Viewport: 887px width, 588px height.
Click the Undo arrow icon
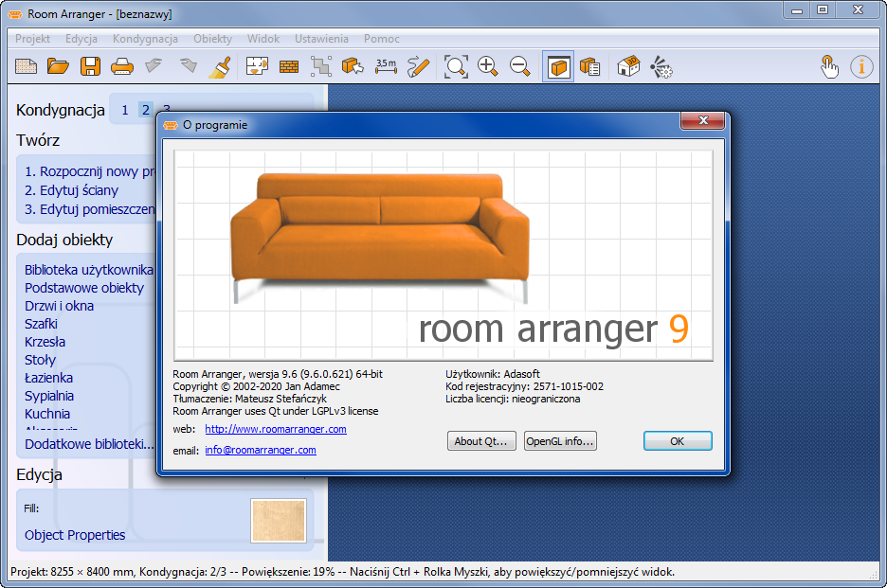(154, 66)
